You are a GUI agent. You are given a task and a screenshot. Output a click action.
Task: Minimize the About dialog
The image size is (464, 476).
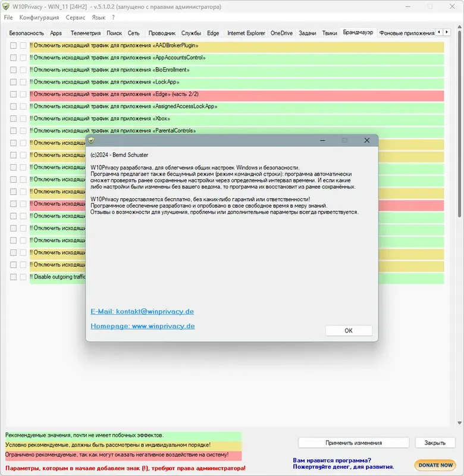click(x=322, y=140)
